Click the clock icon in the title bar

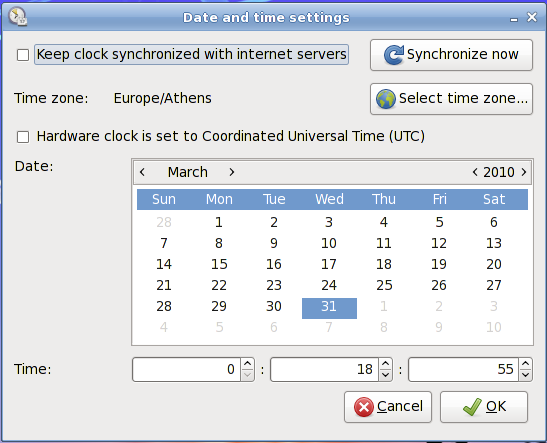coord(17,17)
